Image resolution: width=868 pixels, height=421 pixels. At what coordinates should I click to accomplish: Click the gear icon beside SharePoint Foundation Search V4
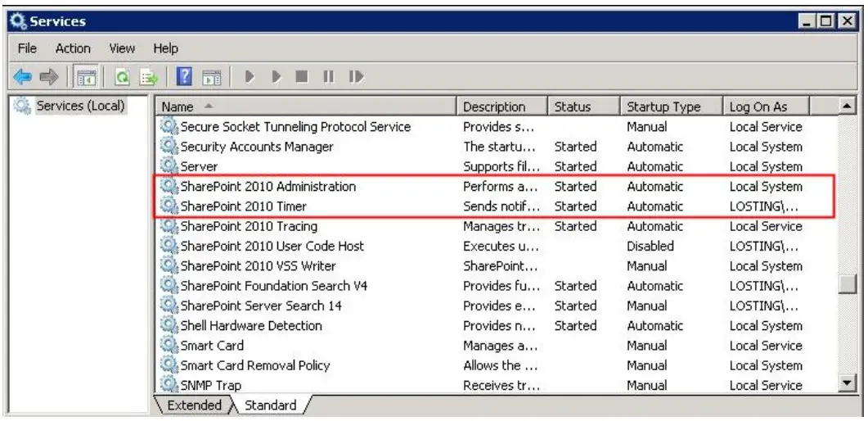coord(169,286)
